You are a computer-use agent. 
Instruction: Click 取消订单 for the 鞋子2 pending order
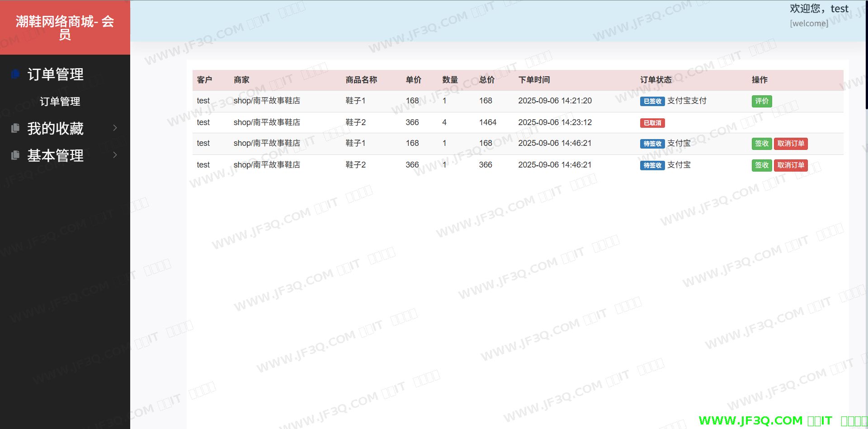coord(791,165)
